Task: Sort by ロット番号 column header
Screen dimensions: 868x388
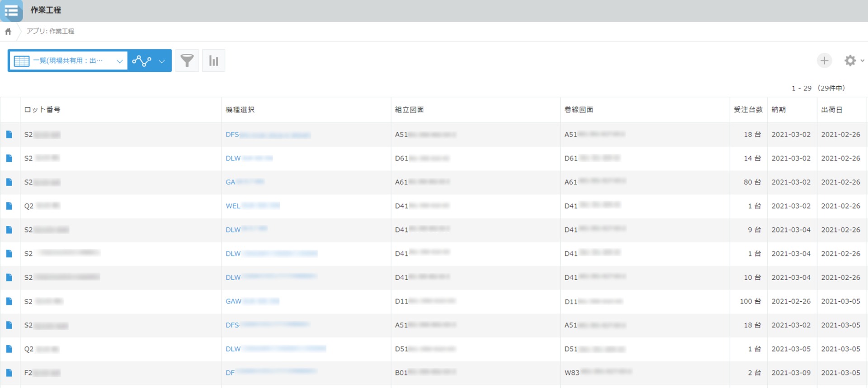Action: click(x=42, y=110)
